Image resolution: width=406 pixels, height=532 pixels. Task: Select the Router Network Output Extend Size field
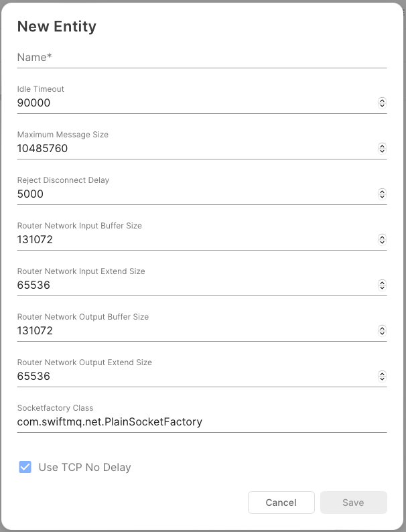tap(194, 377)
